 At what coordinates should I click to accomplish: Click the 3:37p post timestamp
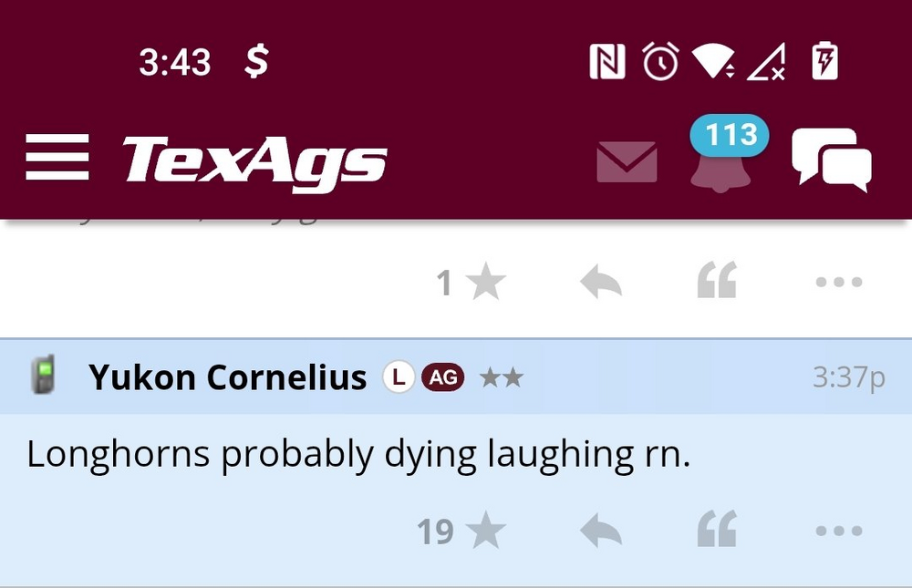coord(848,377)
